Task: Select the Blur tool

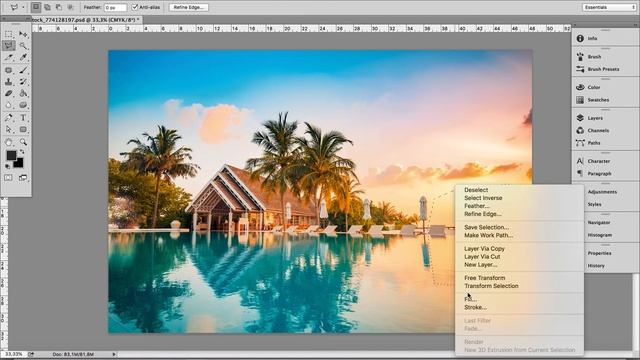Action: coord(9,105)
